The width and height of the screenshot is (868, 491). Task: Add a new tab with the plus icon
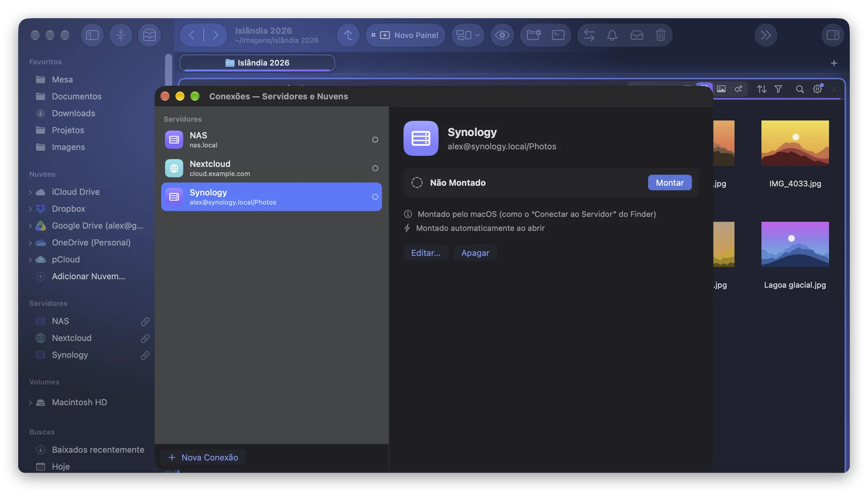coord(834,63)
